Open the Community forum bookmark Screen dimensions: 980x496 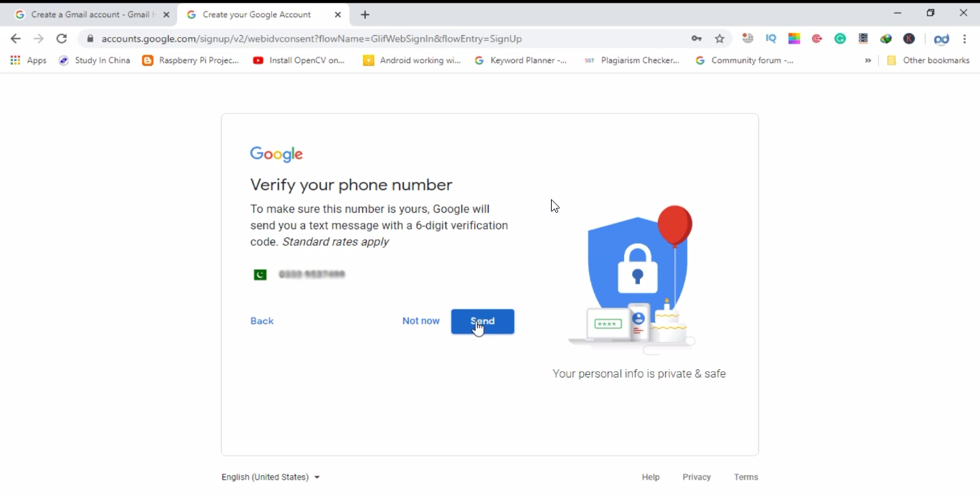tap(745, 61)
